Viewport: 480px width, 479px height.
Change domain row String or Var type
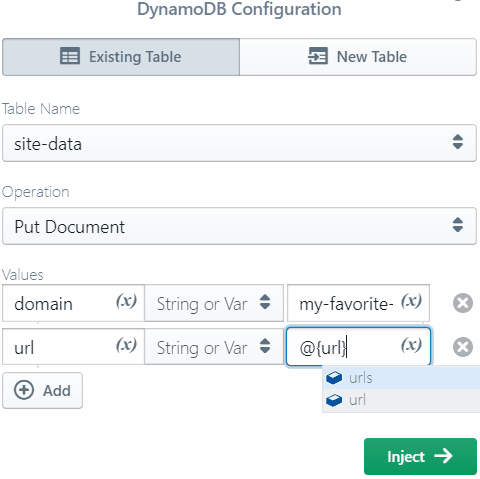tap(214, 303)
